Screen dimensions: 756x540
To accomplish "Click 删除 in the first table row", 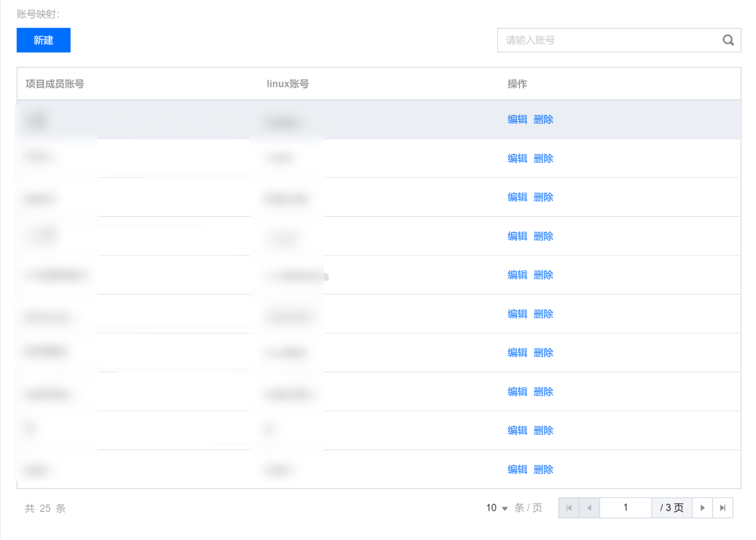I will tap(544, 119).
